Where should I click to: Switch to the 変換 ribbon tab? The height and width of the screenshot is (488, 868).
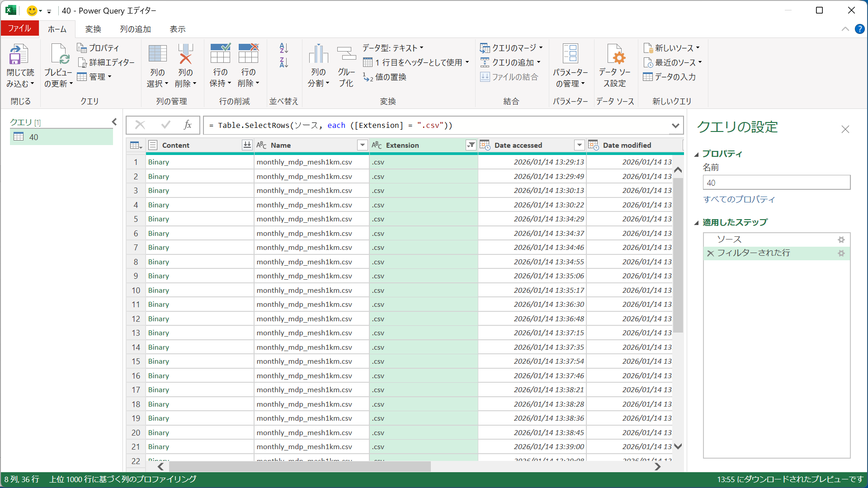93,29
